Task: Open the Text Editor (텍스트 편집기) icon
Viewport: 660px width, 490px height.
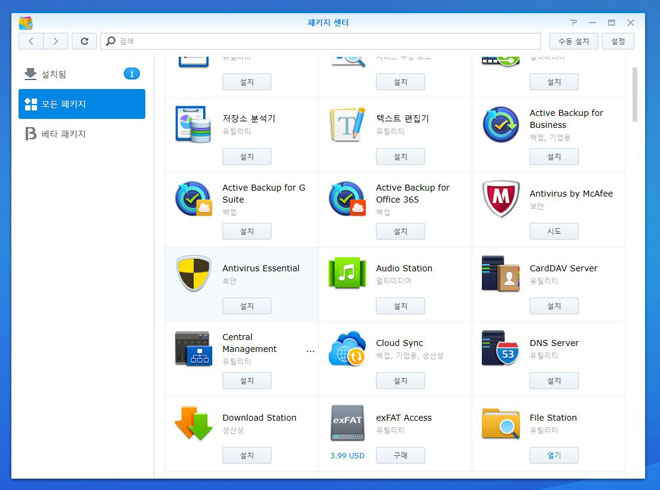Action: [347, 125]
